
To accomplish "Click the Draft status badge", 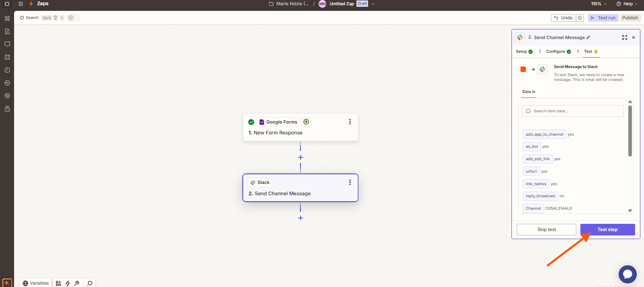I will pos(362,4).
